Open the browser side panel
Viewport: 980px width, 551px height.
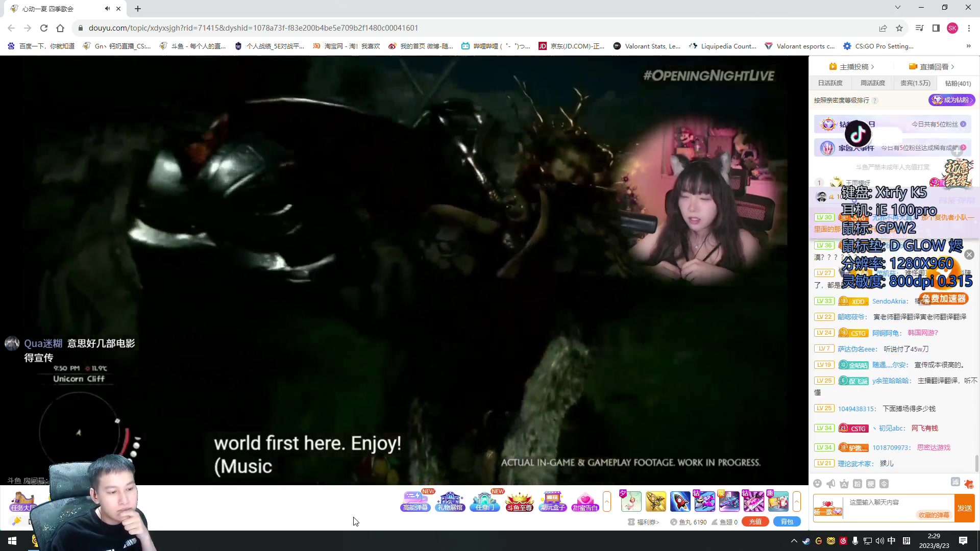(936, 28)
